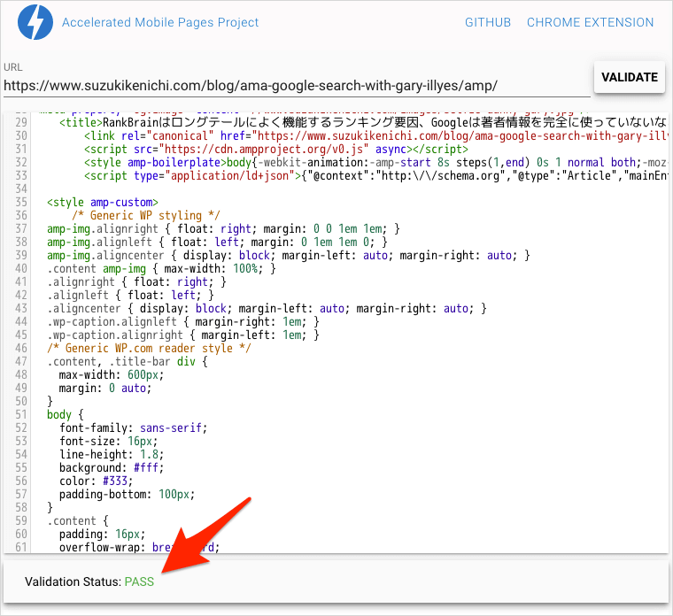The height and width of the screenshot is (616, 673).
Task: Open the Accelerated Mobile Pages Project link
Action: 160,22
